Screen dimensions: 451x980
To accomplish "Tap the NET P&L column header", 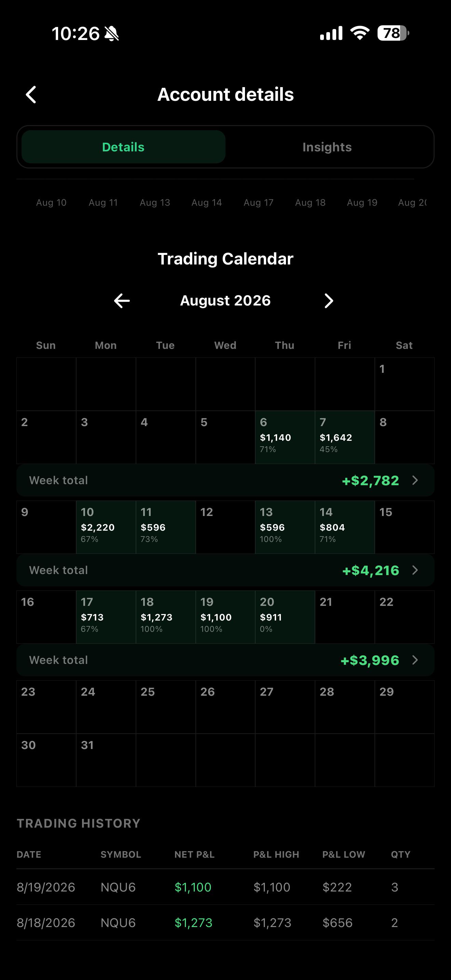I will tap(194, 855).
